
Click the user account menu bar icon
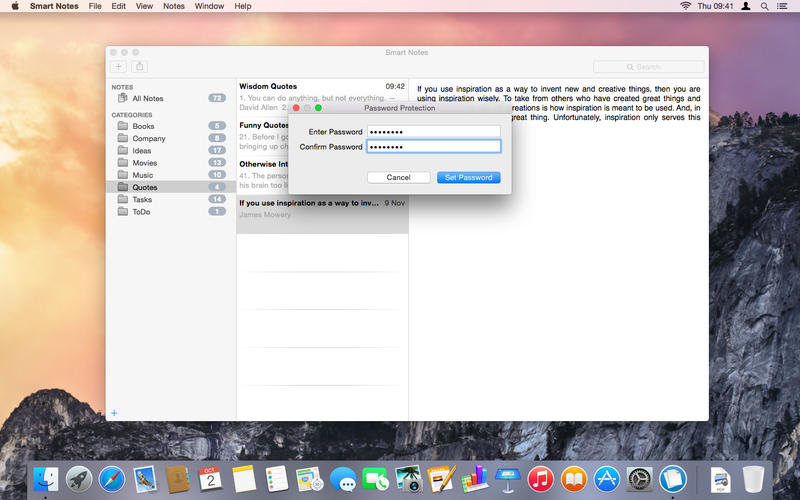pos(746,6)
